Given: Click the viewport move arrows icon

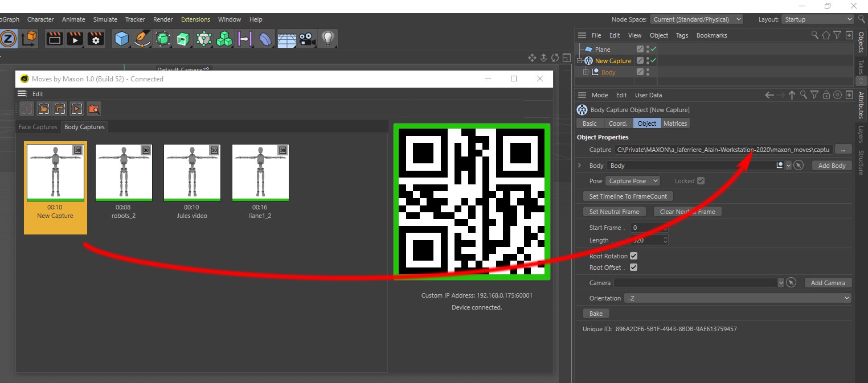Looking at the screenshot, I should (532, 57).
